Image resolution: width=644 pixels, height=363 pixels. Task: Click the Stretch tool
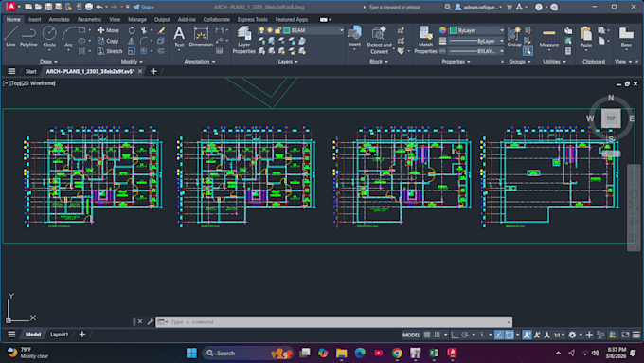tap(110, 51)
